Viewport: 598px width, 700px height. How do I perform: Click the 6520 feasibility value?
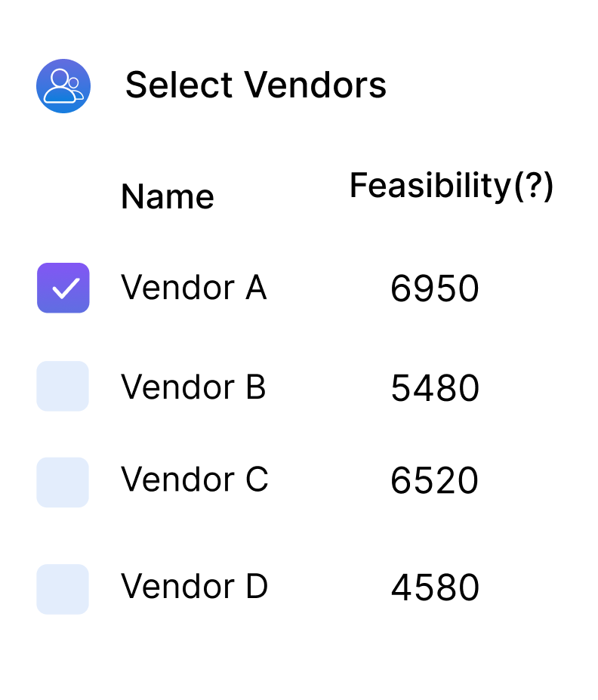tap(434, 481)
